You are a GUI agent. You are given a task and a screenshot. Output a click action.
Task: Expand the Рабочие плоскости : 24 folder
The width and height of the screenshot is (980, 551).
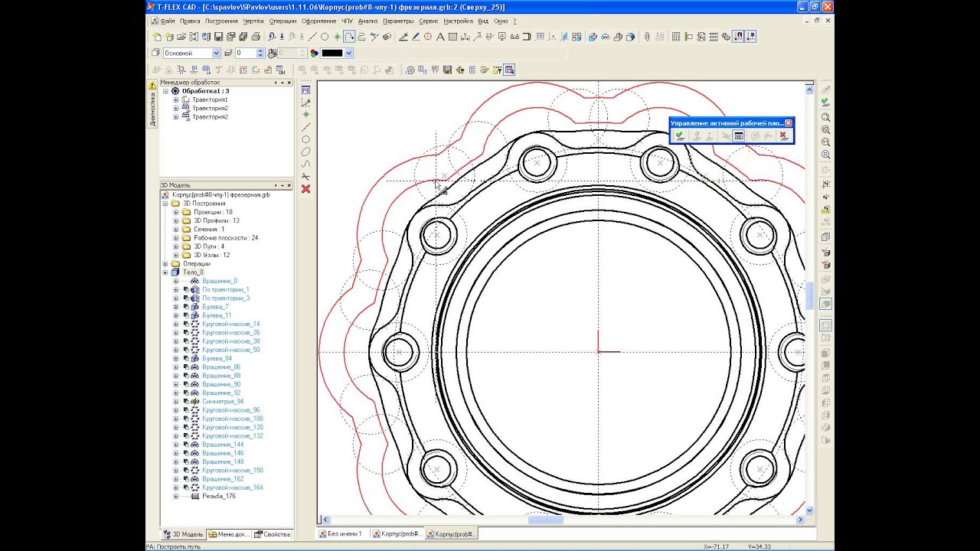(x=176, y=238)
